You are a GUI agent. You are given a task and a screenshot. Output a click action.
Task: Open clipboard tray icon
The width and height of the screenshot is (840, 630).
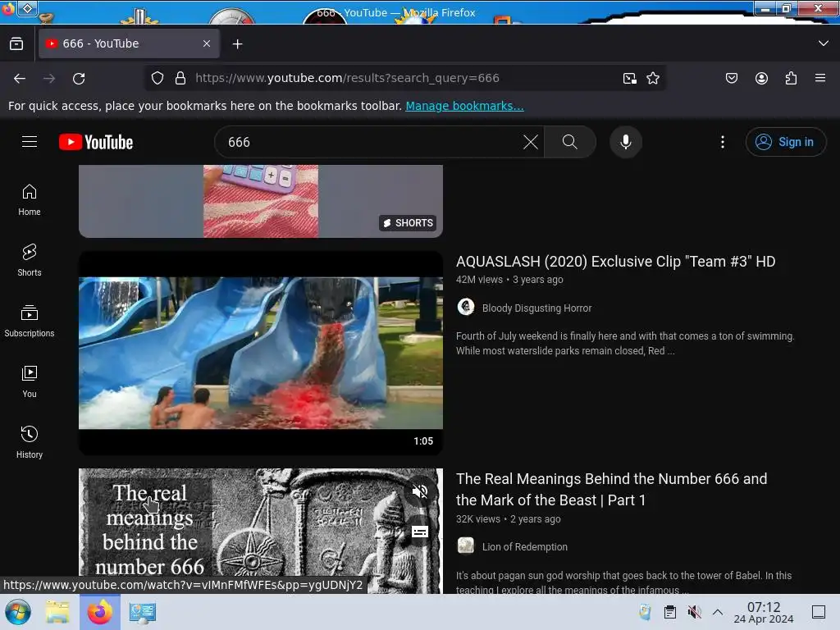(x=669, y=612)
